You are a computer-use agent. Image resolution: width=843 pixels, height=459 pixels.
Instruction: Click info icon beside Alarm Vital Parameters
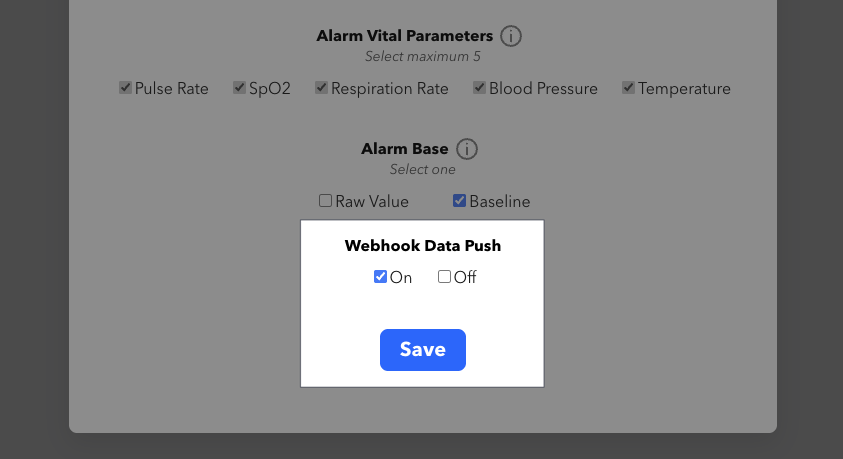[x=511, y=36]
